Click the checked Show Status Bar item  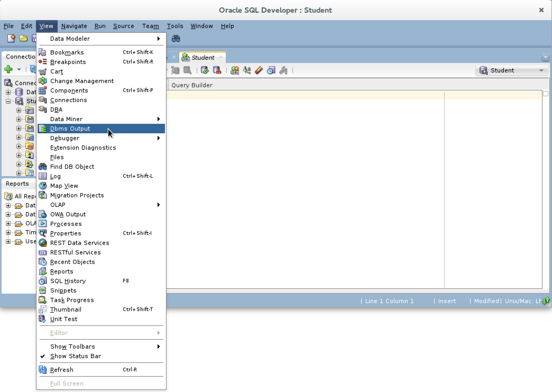tap(76, 356)
